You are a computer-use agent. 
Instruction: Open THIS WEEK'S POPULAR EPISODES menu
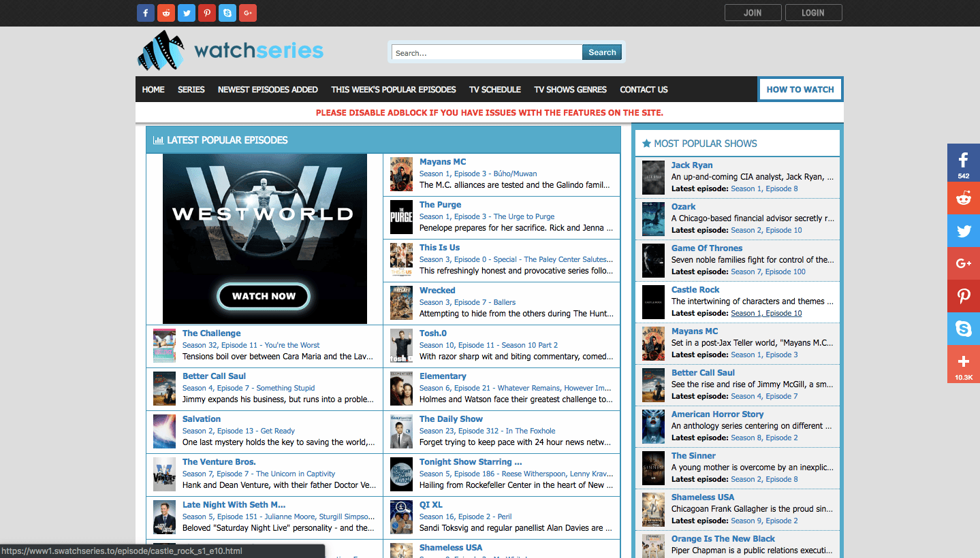pos(394,89)
